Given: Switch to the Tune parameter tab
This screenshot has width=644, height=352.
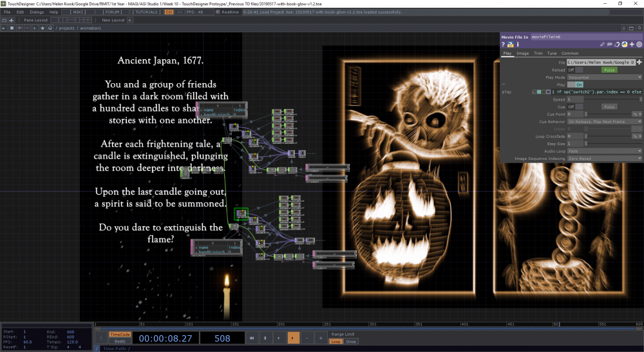Looking at the screenshot, I should tap(552, 53).
